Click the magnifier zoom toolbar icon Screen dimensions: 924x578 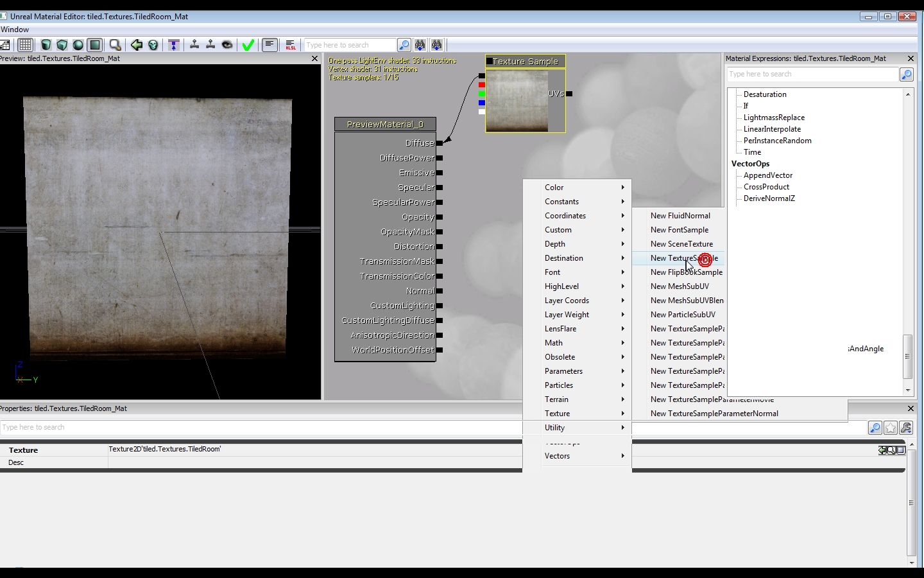(x=116, y=45)
